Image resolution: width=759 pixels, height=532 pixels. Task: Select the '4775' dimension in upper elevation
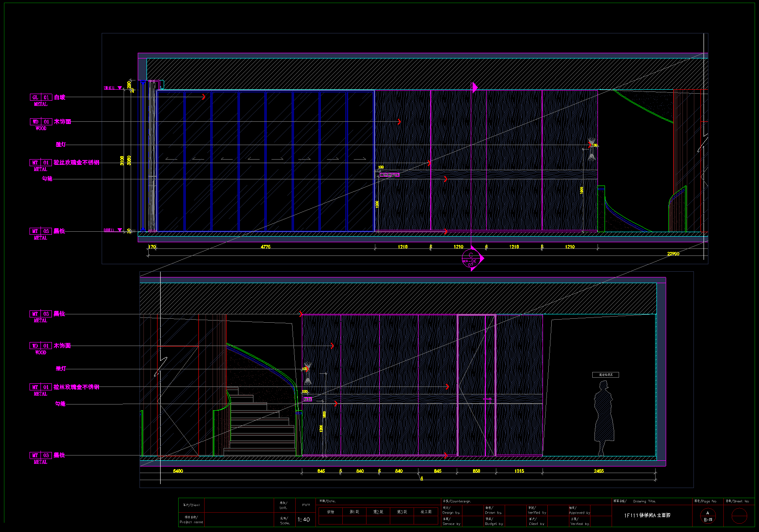coord(265,247)
